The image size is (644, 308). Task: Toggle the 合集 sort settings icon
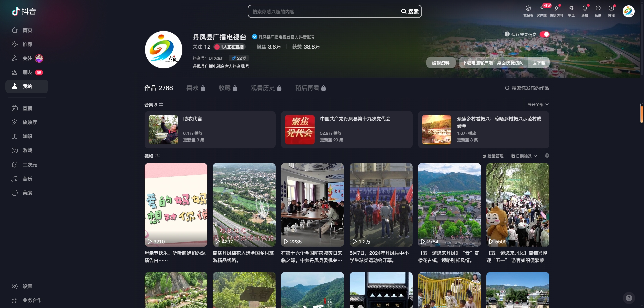click(x=161, y=105)
